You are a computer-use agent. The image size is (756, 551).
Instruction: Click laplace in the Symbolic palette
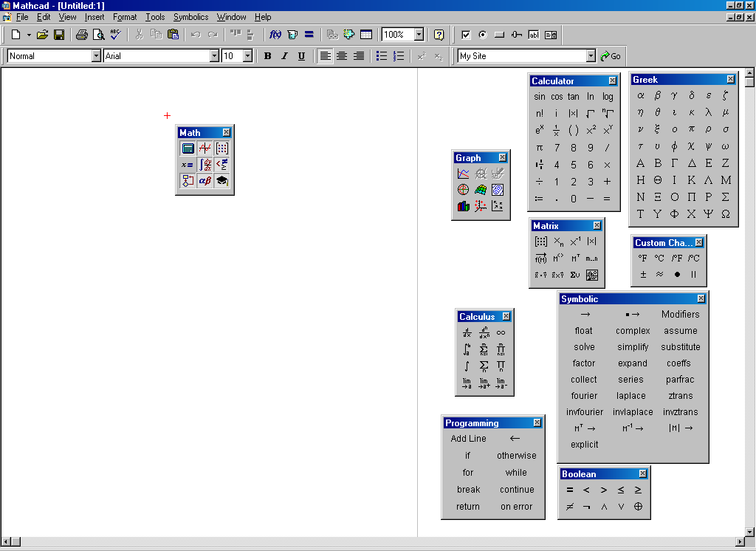(630, 396)
